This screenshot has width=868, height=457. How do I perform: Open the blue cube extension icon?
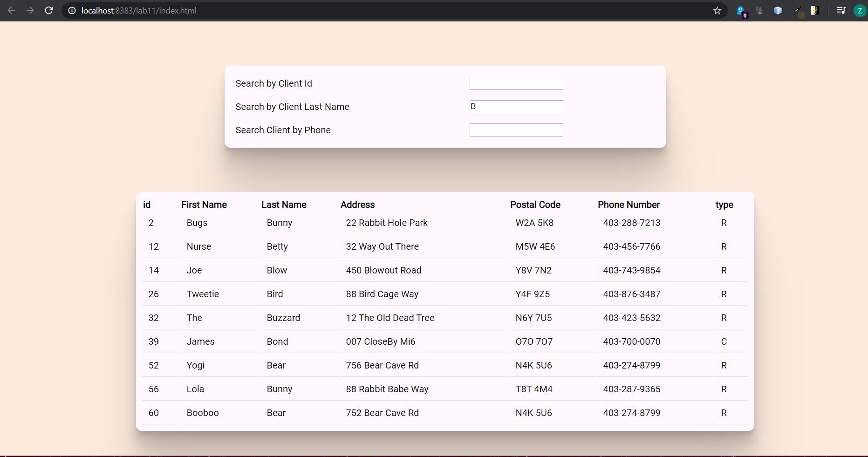[778, 10]
